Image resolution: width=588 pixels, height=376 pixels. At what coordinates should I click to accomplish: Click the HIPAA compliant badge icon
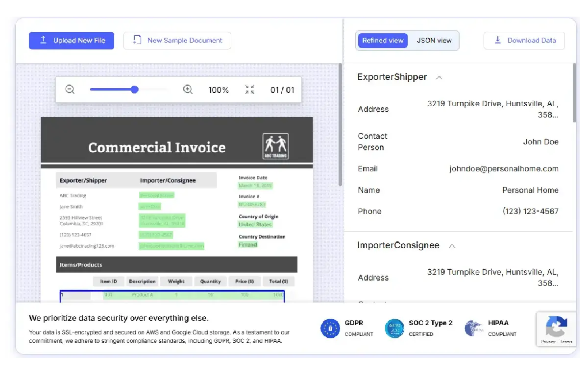click(x=474, y=328)
